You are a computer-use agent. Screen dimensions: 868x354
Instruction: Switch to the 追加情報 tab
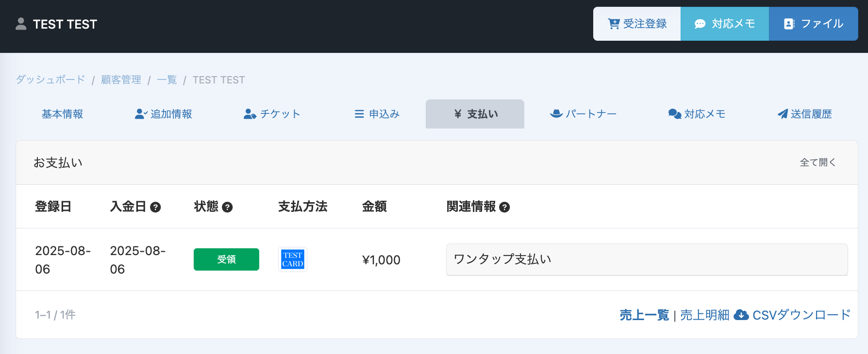tap(164, 114)
